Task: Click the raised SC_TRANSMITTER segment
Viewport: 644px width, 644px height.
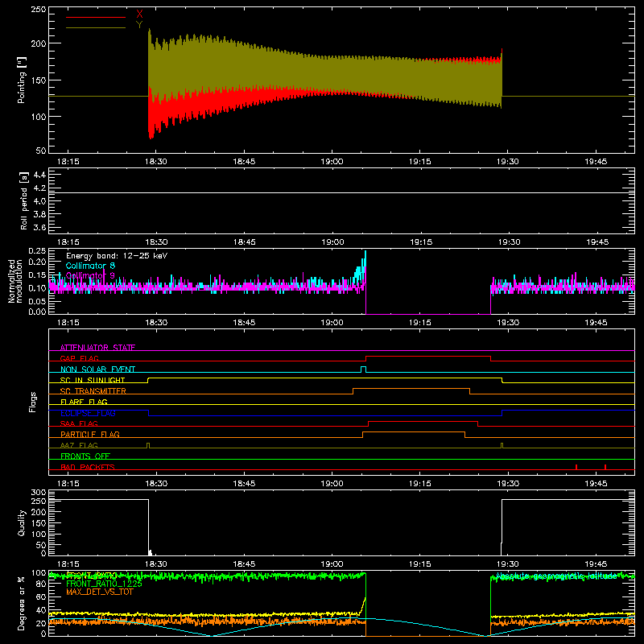Action: point(411,389)
